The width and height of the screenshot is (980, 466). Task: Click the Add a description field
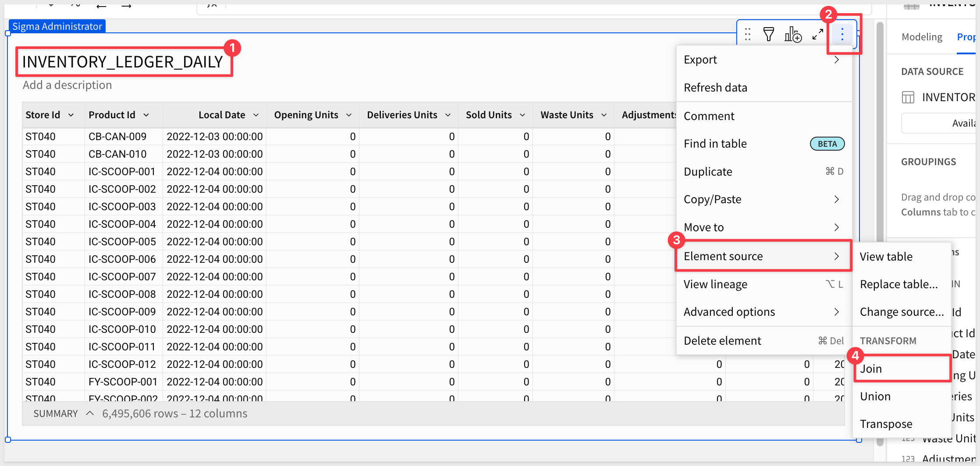coord(67,85)
